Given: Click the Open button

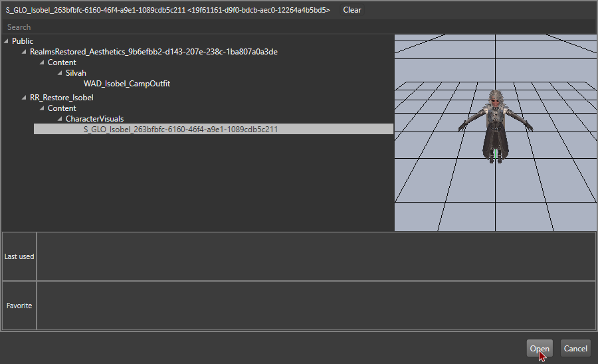Looking at the screenshot, I should [x=540, y=348].
